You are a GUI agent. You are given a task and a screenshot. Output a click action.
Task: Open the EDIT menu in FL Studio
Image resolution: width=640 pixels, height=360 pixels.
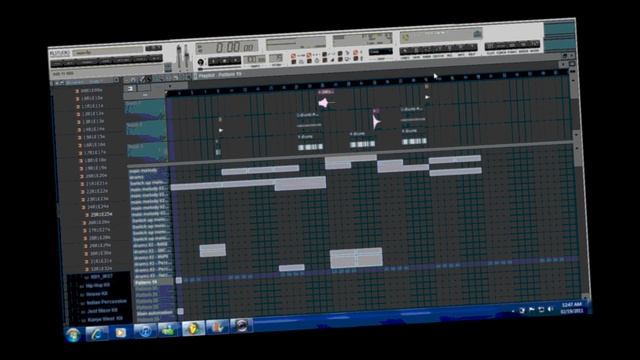tap(70, 63)
